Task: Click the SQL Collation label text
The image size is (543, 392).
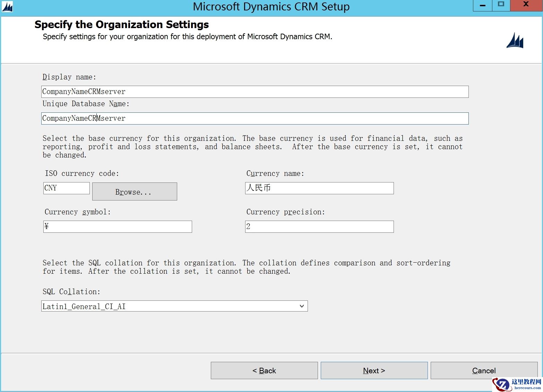Action: [x=71, y=292]
